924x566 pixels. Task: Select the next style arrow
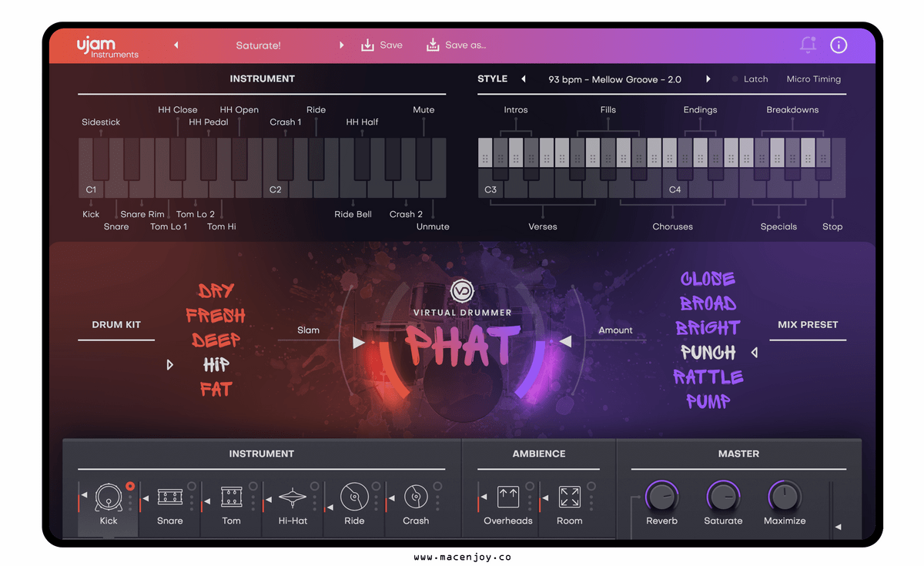[x=708, y=79]
